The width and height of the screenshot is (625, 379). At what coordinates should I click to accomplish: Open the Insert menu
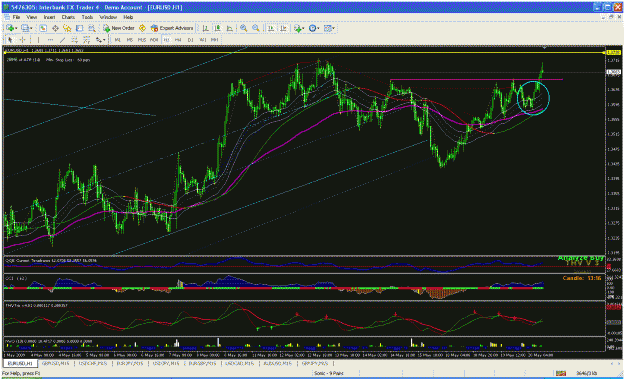(x=49, y=17)
